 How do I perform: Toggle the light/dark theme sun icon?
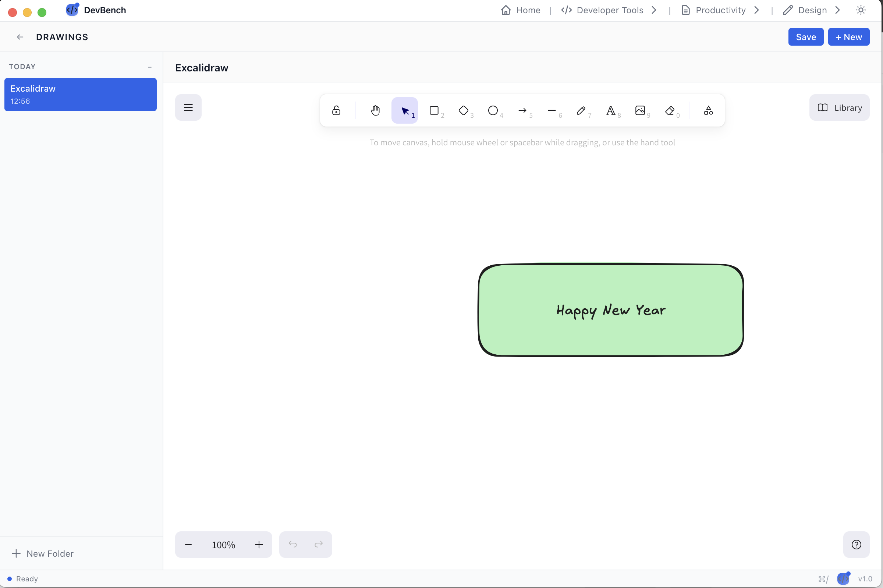click(x=861, y=10)
